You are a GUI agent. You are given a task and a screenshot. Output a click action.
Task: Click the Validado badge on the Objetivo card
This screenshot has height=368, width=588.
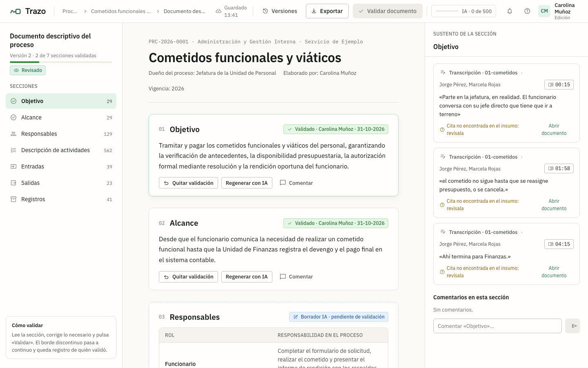pyautogui.click(x=336, y=129)
